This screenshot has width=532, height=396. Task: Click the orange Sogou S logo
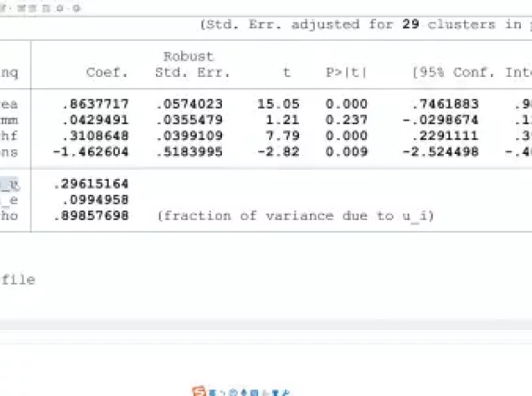click(x=199, y=391)
